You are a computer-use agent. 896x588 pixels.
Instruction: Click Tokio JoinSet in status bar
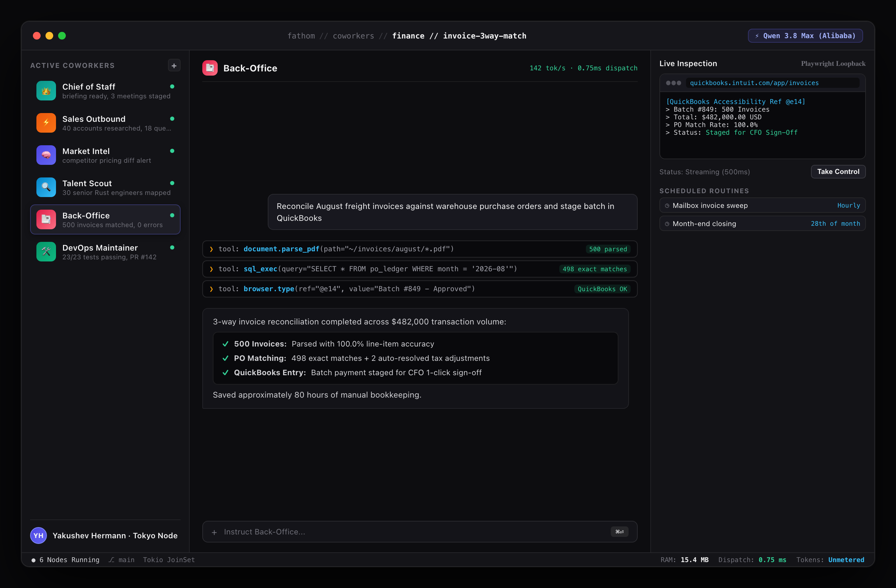tap(169, 560)
